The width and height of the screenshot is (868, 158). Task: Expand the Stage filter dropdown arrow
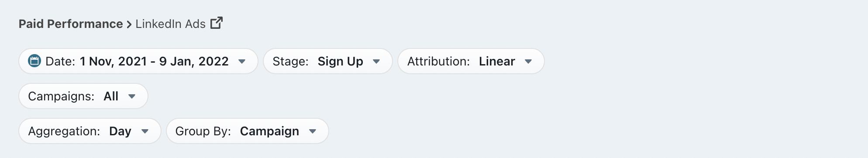pos(376,62)
